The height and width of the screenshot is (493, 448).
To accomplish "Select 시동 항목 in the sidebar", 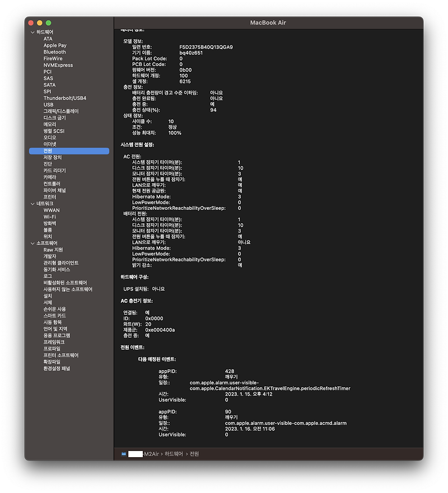I will tap(53, 322).
